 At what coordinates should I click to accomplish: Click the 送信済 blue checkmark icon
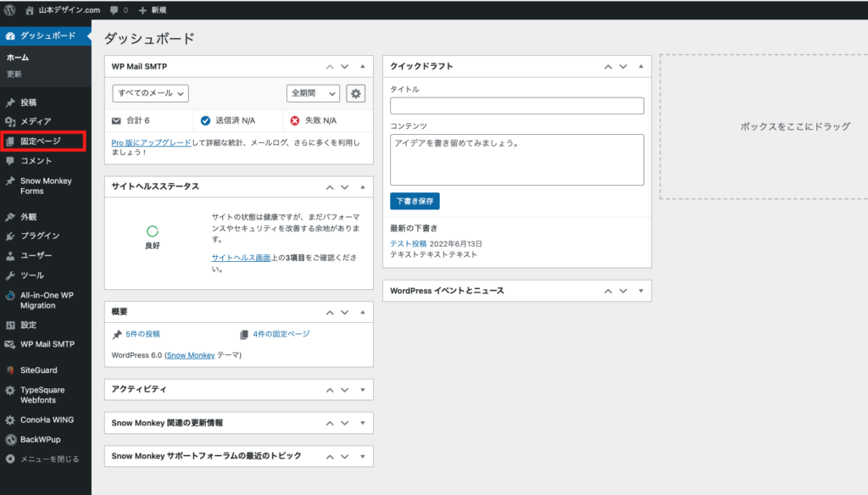pyautogui.click(x=205, y=120)
